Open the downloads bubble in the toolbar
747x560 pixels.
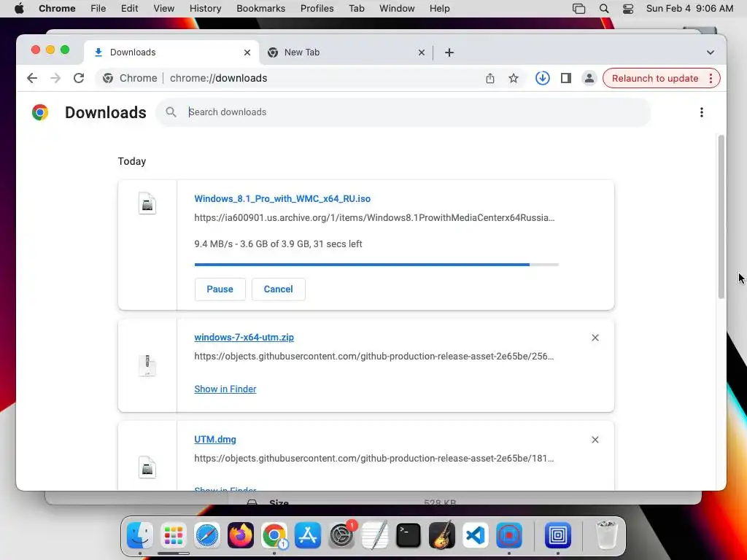(x=542, y=78)
